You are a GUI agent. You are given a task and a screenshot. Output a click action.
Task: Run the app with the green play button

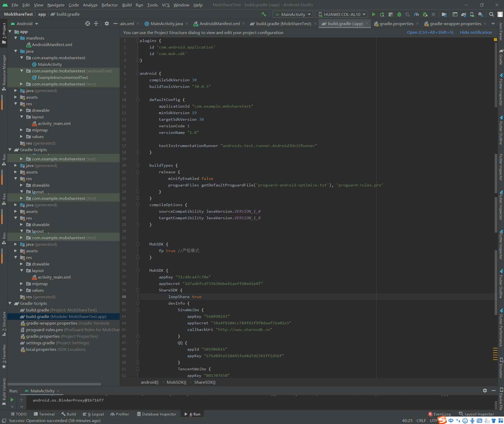(x=373, y=14)
